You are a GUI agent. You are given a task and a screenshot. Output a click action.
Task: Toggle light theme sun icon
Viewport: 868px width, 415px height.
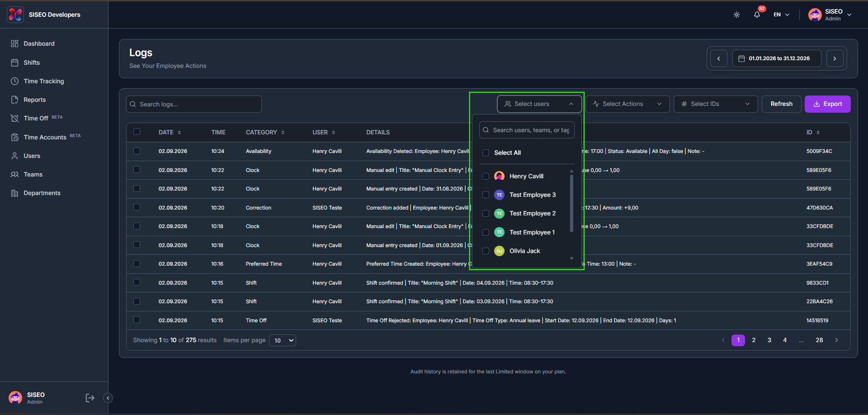736,14
